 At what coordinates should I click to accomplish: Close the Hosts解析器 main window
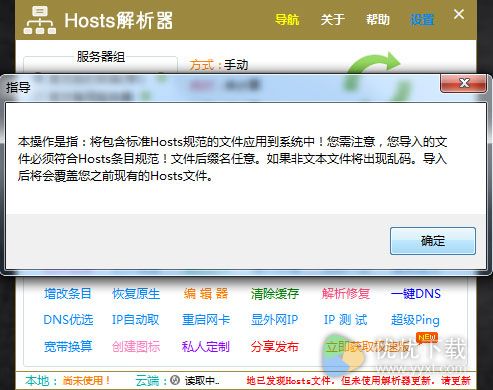tap(459, 14)
